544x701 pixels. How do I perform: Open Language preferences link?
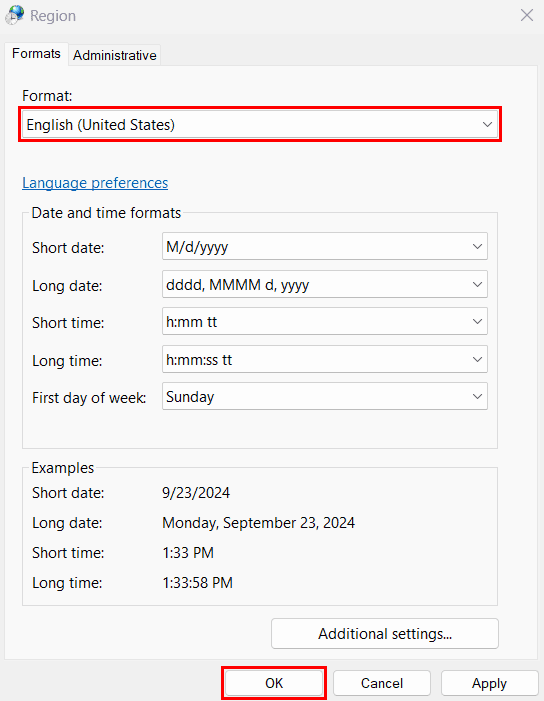click(x=95, y=183)
